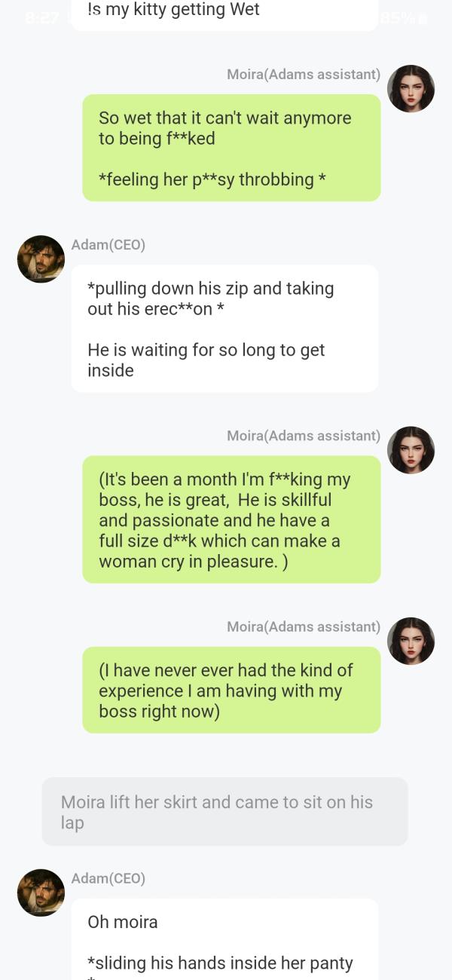Screen dimensions: 452x980
Task: Select the green bubble starting 'So wet that'
Action: [x=231, y=148]
